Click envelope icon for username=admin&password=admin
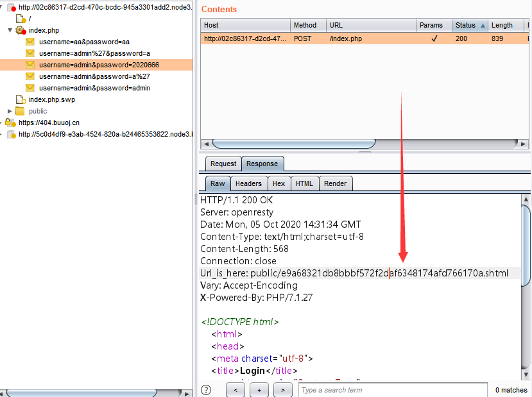This screenshot has width=532, height=397. point(30,88)
